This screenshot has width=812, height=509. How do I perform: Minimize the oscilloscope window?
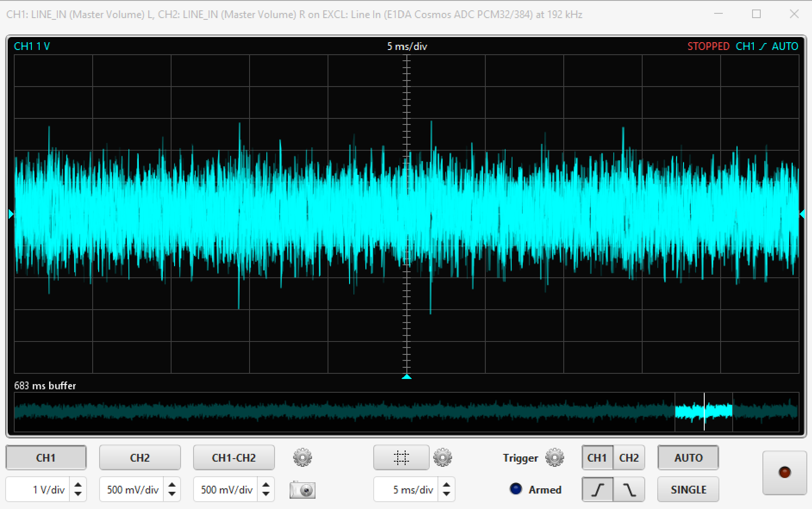tap(718, 14)
